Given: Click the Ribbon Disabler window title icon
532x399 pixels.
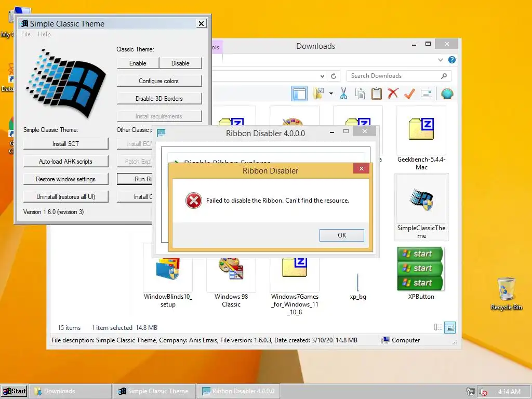Looking at the screenshot, I should (161, 133).
